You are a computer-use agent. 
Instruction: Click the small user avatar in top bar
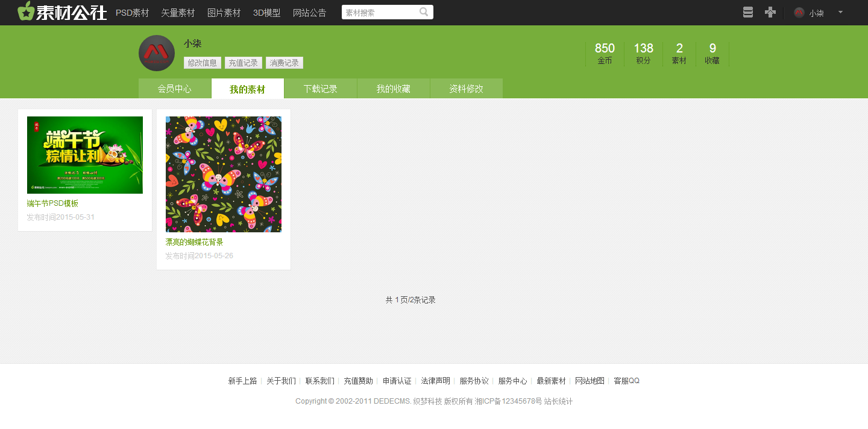tap(799, 13)
